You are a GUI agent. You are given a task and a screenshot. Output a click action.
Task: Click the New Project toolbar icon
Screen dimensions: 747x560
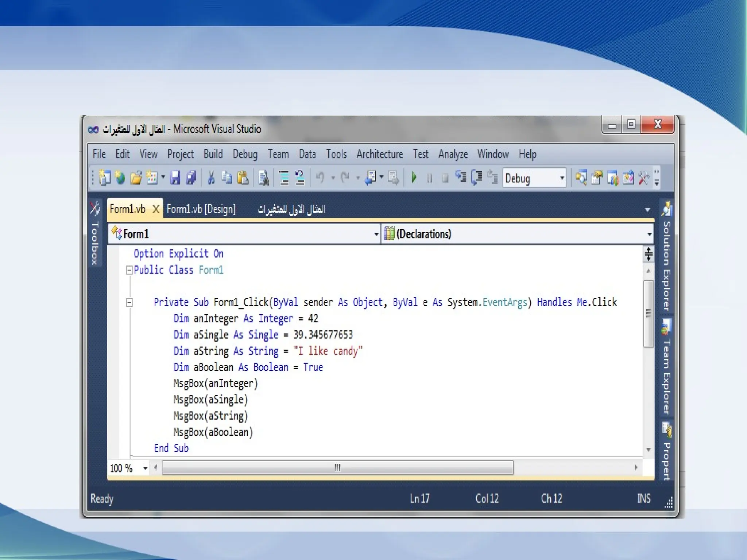pos(105,178)
